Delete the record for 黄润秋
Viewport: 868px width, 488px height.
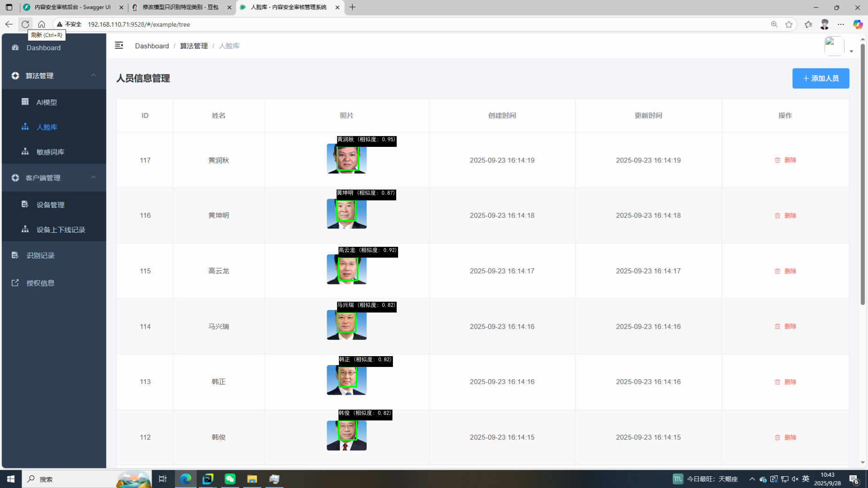[x=785, y=160]
